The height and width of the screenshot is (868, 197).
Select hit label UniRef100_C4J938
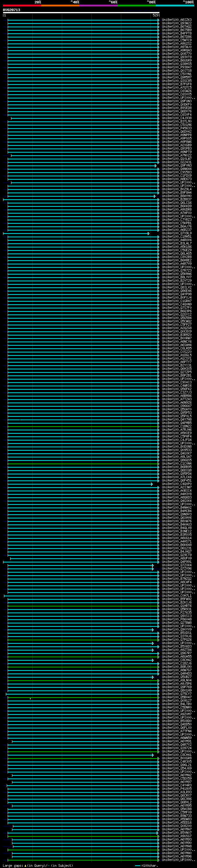pyautogui.click(x=176, y=118)
